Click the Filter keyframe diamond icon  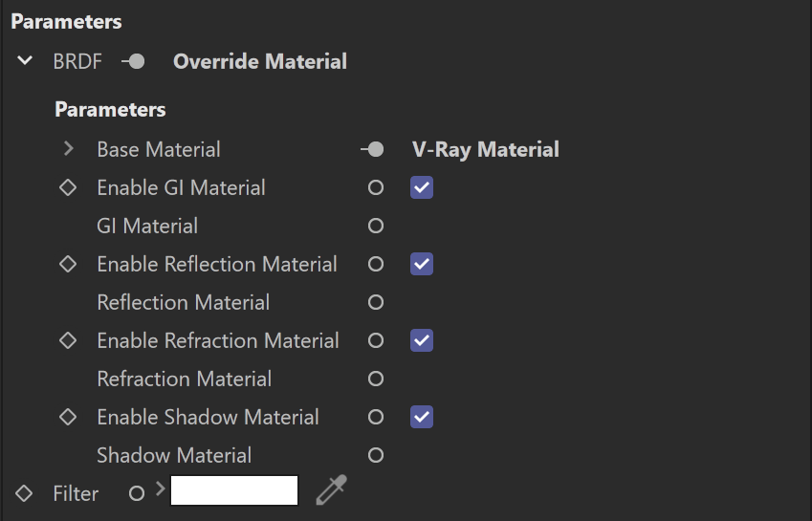point(24,493)
